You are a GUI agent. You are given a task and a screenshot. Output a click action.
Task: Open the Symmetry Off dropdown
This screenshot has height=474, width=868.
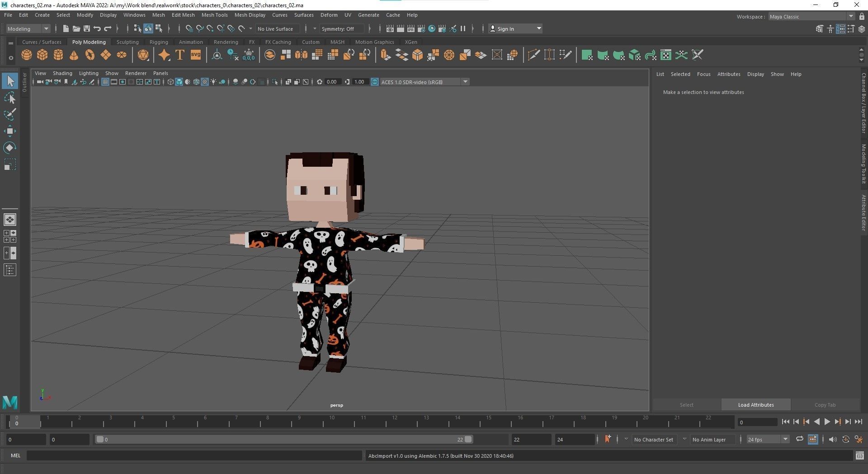pyautogui.click(x=341, y=28)
